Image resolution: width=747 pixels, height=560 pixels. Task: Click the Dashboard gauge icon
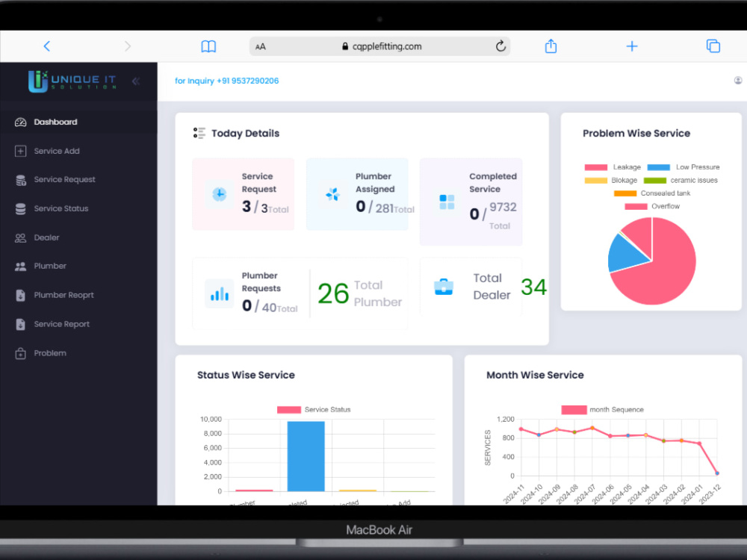coord(20,122)
